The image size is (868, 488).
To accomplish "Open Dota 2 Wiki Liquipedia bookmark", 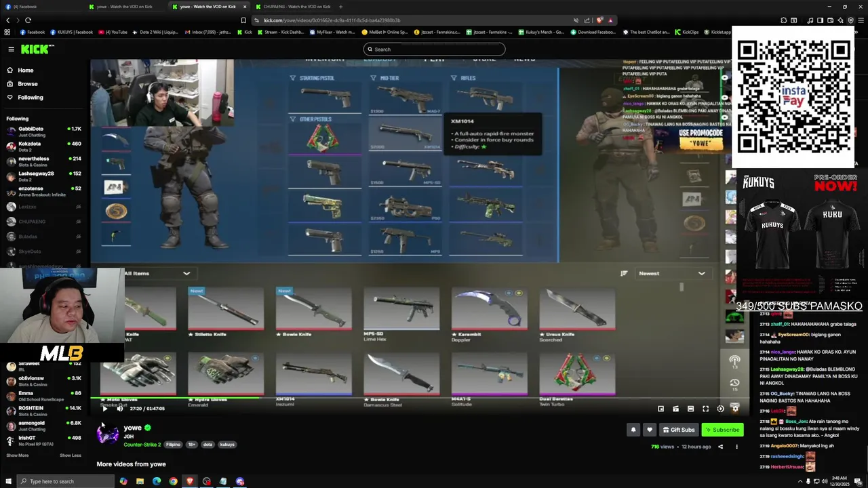I will 155,32.
